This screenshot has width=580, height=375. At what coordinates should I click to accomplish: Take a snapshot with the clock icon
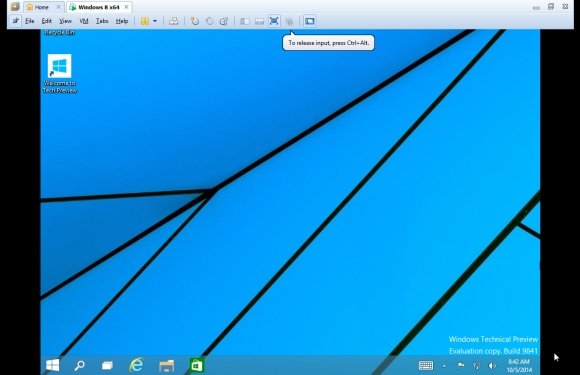click(x=195, y=21)
